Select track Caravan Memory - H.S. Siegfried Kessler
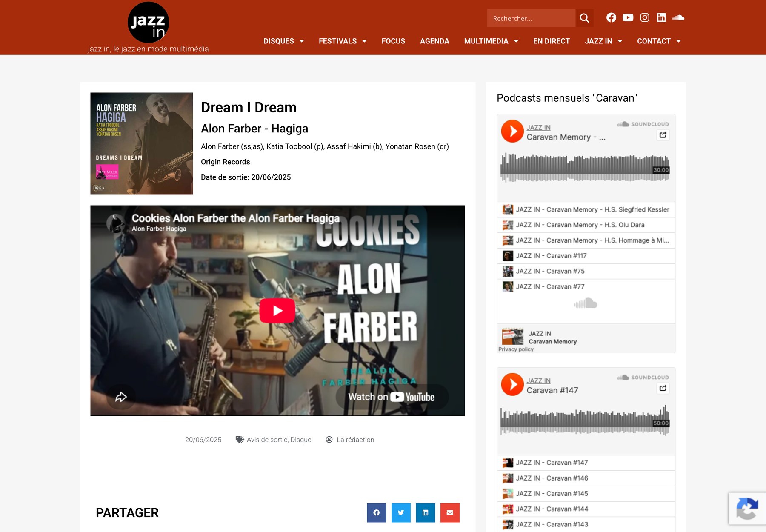This screenshot has width=766, height=532. pos(586,209)
